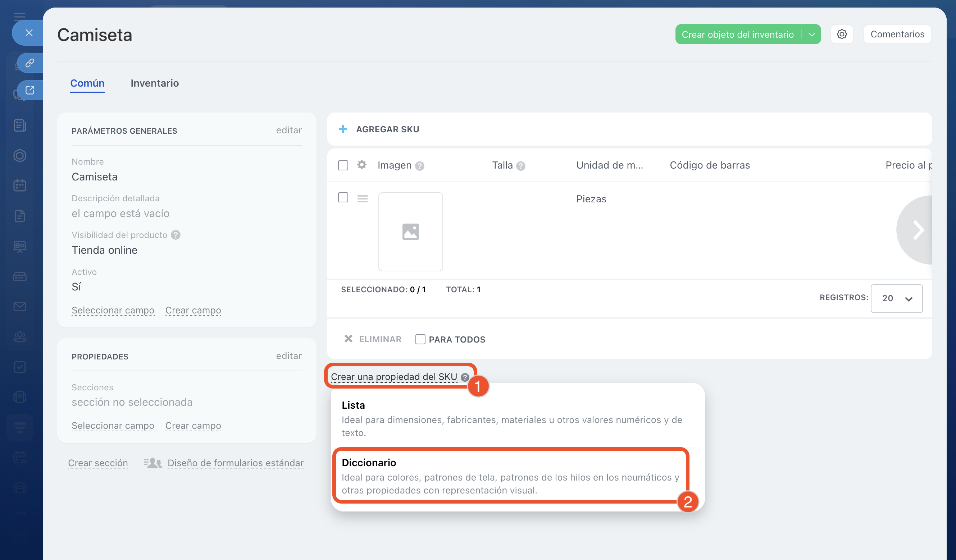The image size is (956, 560).
Task: Click the help icon next to Imagen
Action: coord(419,166)
